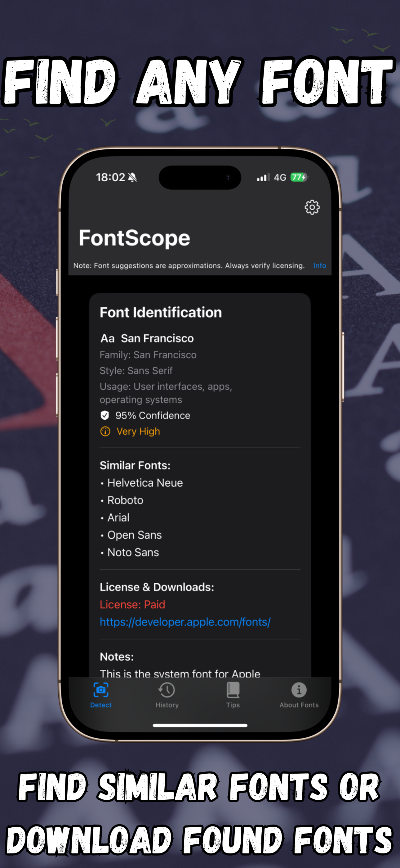This screenshot has width=400, height=868.
Task: Select the Roboto similar font
Action: 125,500
